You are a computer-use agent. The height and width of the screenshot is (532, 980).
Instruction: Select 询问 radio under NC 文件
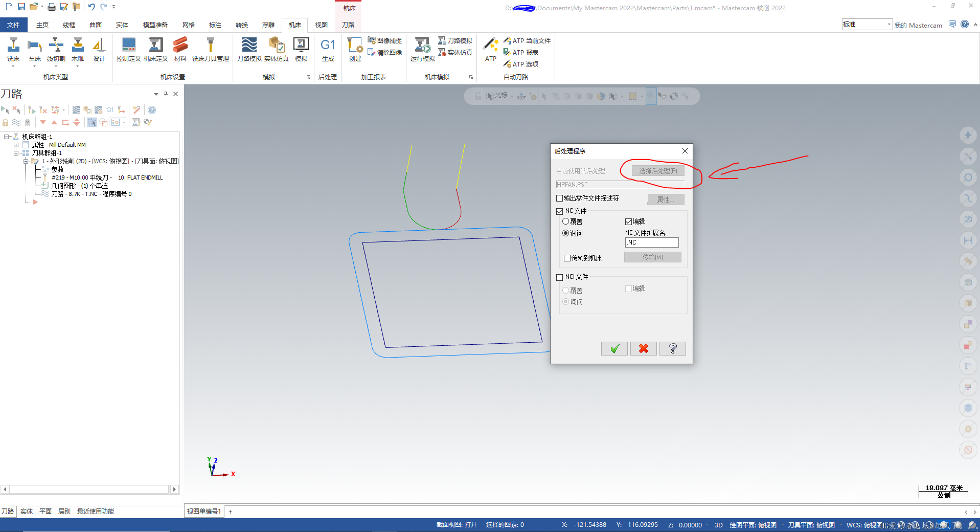[565, 233]
